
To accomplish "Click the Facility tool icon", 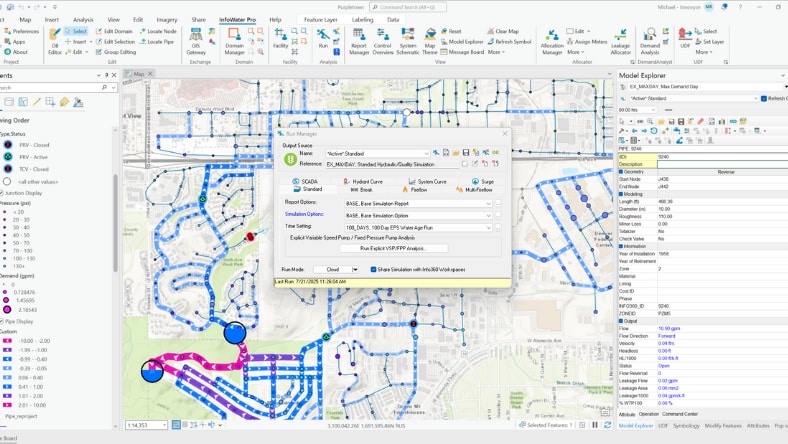I will click(x=280, y=38).
